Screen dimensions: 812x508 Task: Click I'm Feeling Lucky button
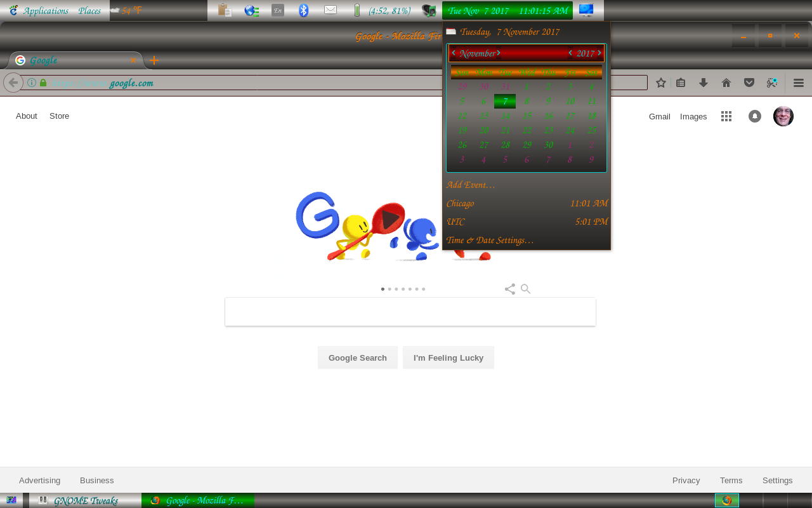pyautogui.click(x=449, y=358)
